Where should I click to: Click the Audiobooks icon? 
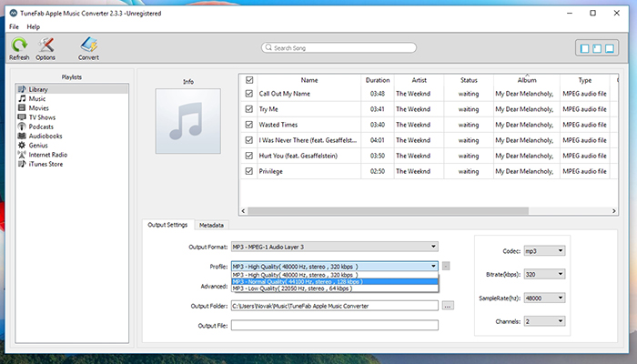click(x=22, y=136)
